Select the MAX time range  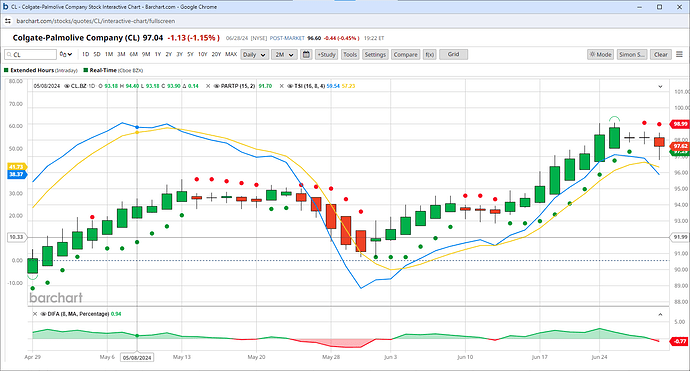[231, 55]
